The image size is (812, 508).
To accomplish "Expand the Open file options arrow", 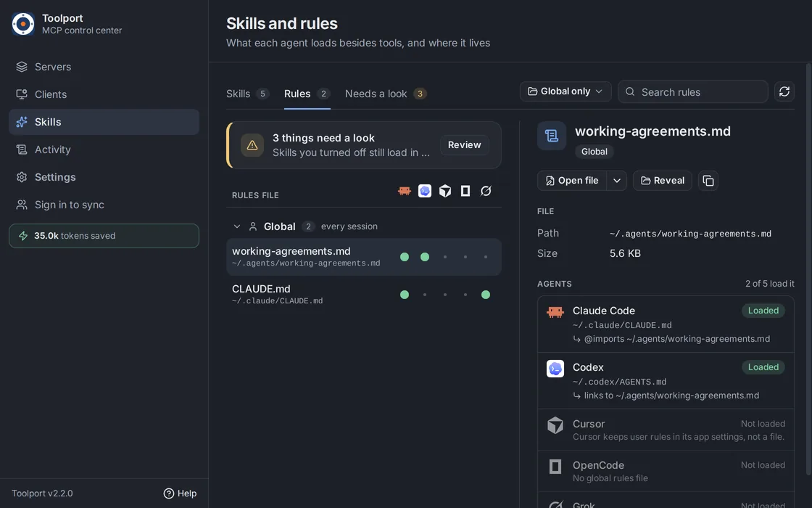I will coord(617,181).
